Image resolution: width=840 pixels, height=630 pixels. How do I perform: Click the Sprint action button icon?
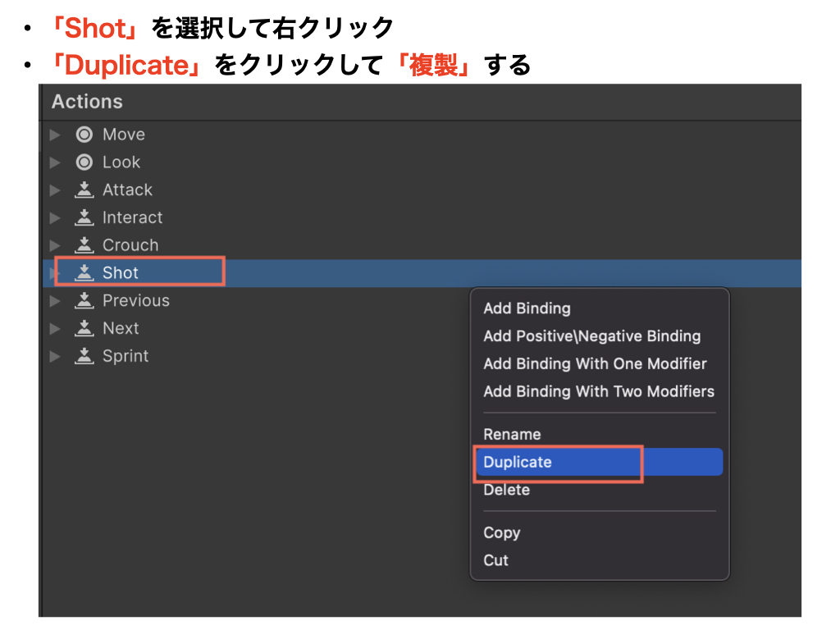point(84,356)
